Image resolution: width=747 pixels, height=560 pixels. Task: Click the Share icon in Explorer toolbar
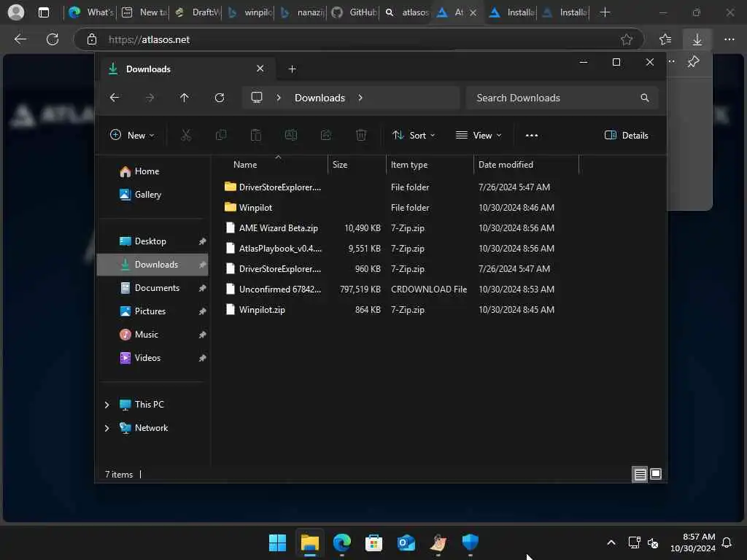326,135
